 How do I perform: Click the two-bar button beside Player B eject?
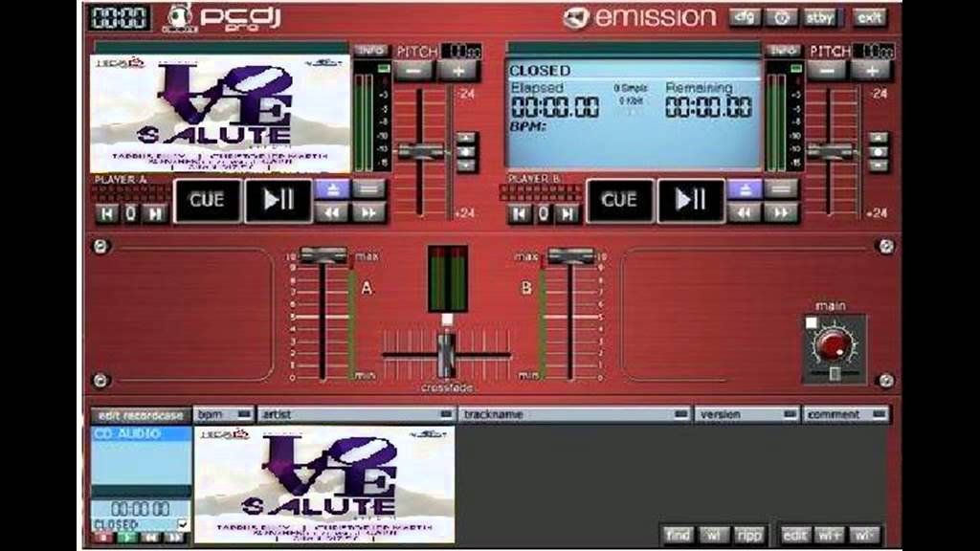tap(781, 189)
